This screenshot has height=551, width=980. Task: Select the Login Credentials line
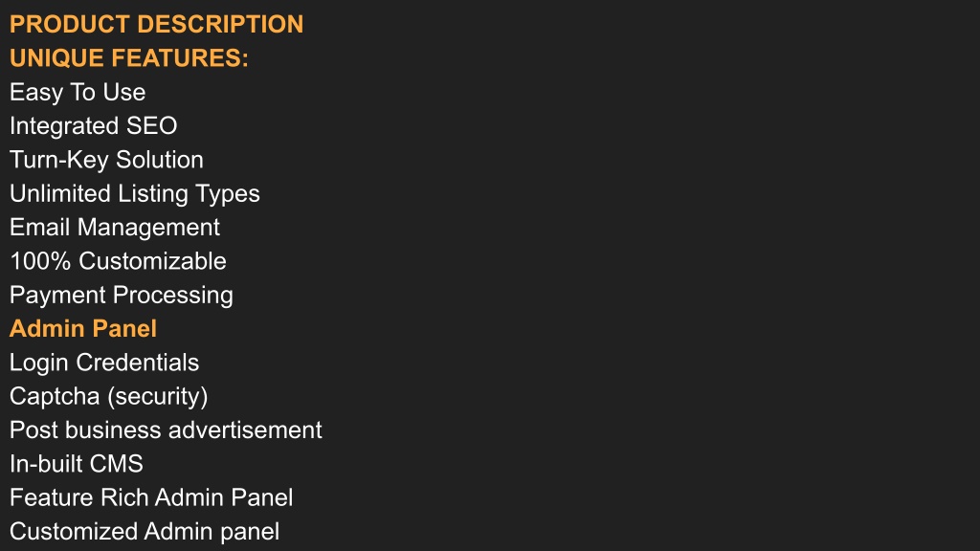click(x=104, y=363)
